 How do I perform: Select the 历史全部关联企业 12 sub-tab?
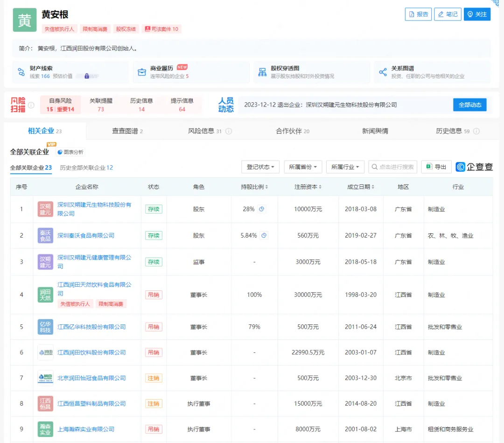pyautogui.click(x=86, y=168)
